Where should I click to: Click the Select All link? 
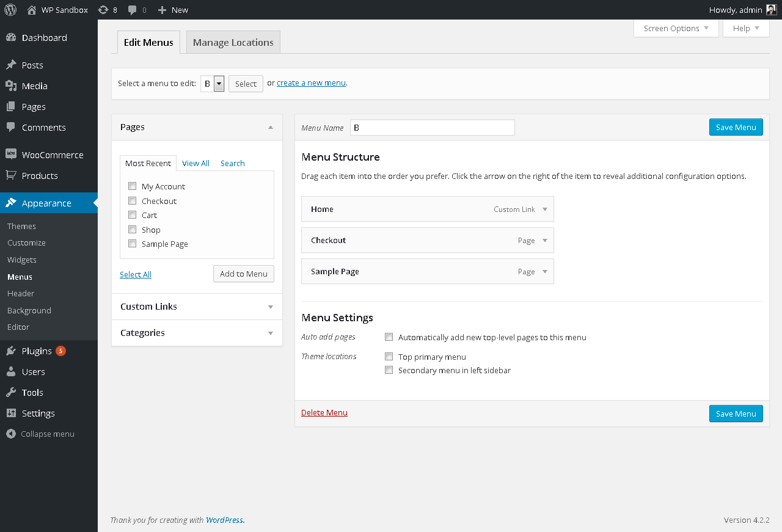point(136,274)
